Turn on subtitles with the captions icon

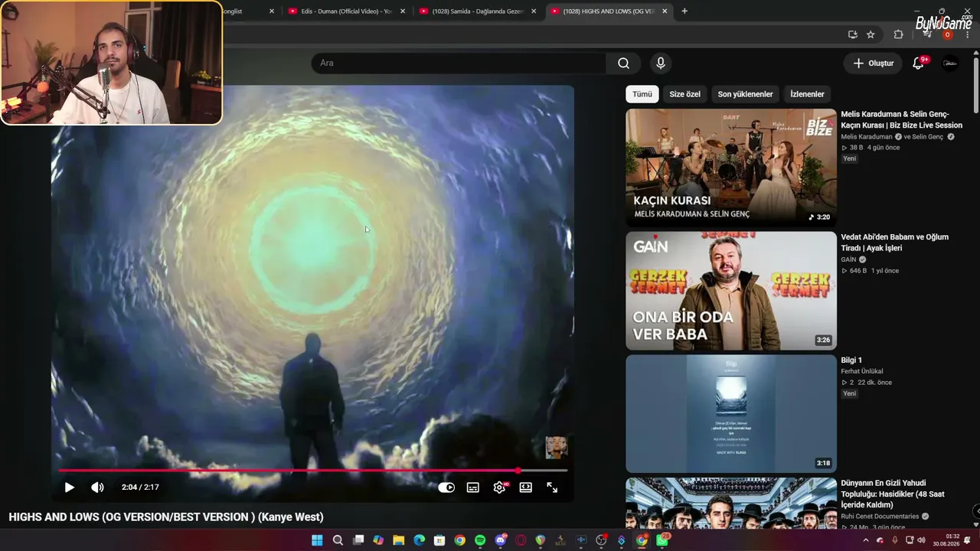coord(473,487)
